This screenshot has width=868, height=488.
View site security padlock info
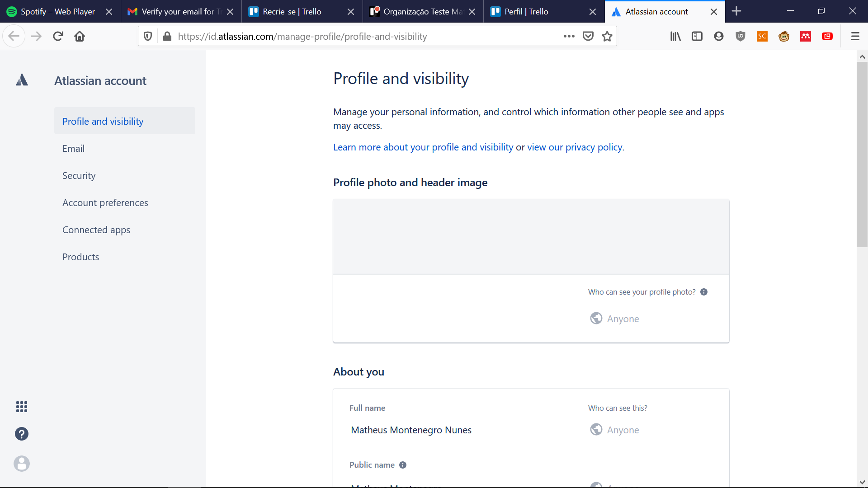(x=167, y=36)
